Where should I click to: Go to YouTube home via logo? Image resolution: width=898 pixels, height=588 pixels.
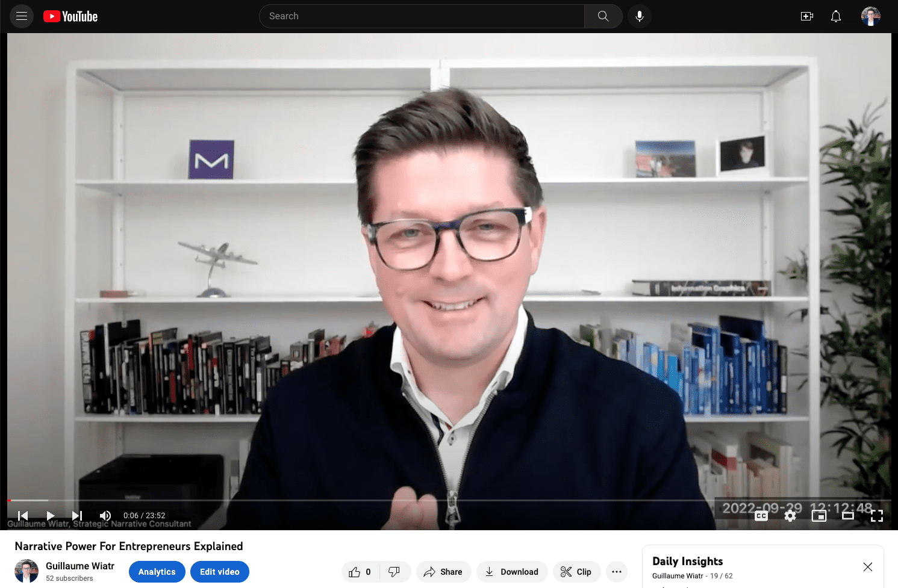click(x=70, y=16)
